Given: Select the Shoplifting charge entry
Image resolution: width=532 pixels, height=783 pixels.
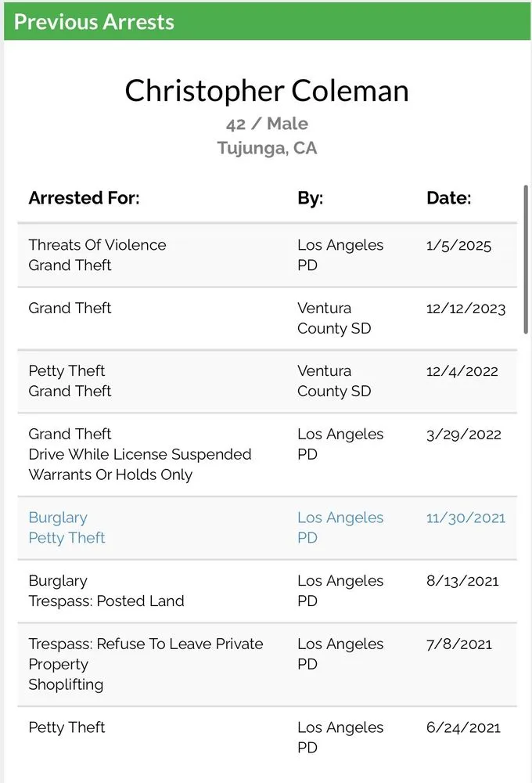Looking at the screenshot, I should tap(66, 684).
